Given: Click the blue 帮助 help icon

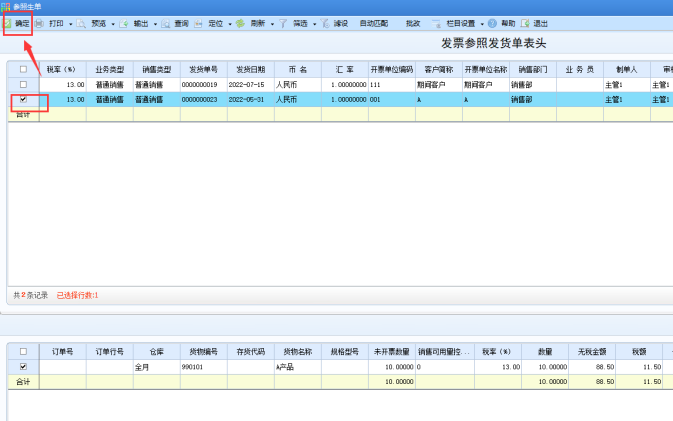Looking at the screenshot, I should [492, 24].
